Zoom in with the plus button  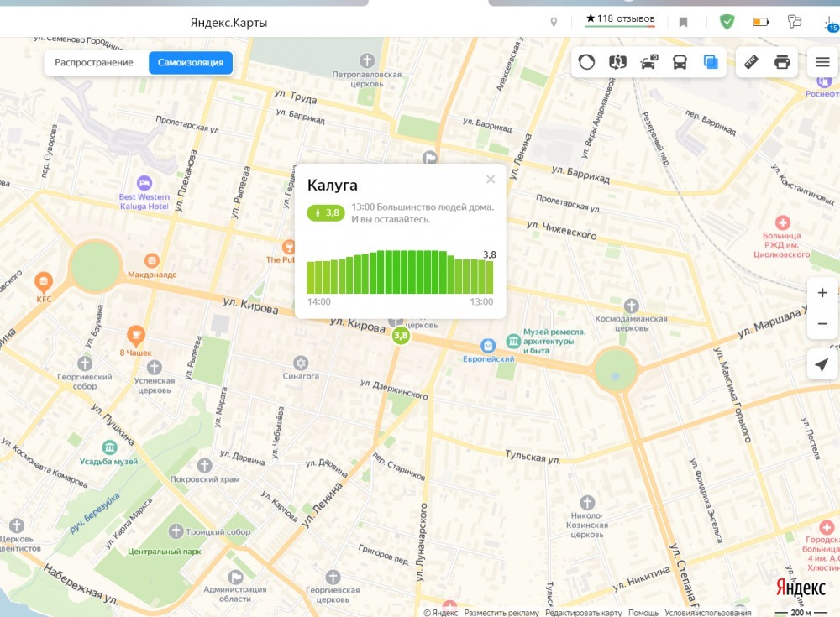[x=822, y=293]
